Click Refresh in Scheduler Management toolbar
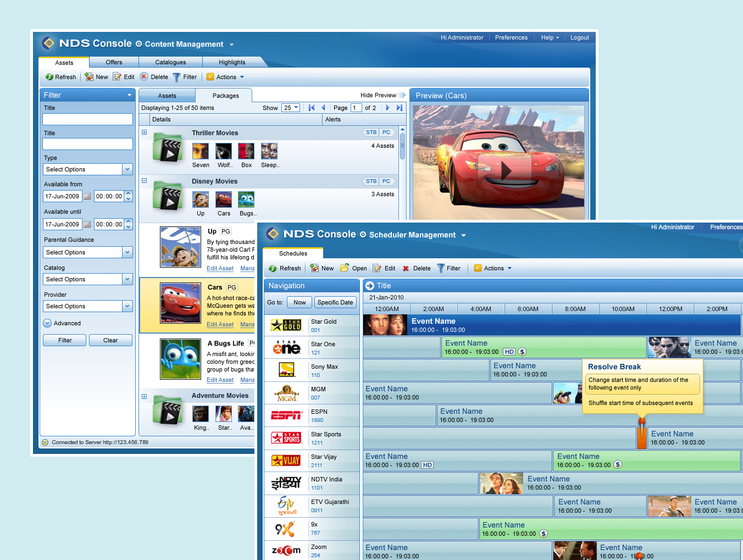The height and width of the screenshot is (560, 743). click(x=285, y=268)
